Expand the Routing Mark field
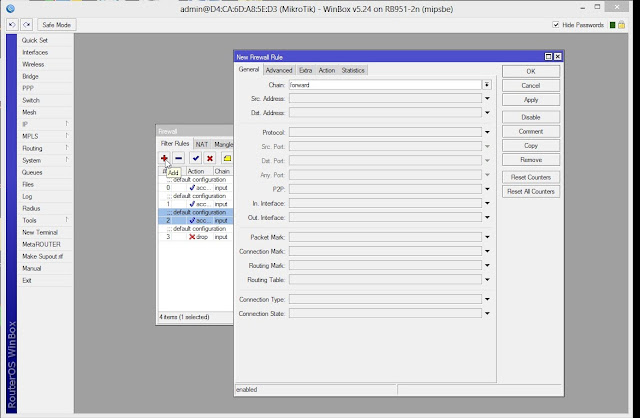This screenshot has height=418, width=640. point(487,266)
